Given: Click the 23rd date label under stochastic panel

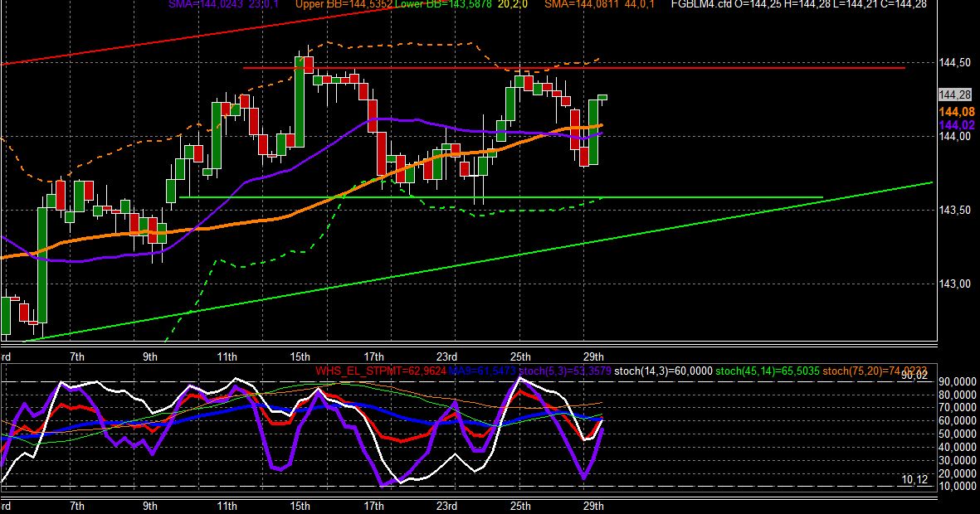Looking at the screenshot, I should [x=446, y=506].
